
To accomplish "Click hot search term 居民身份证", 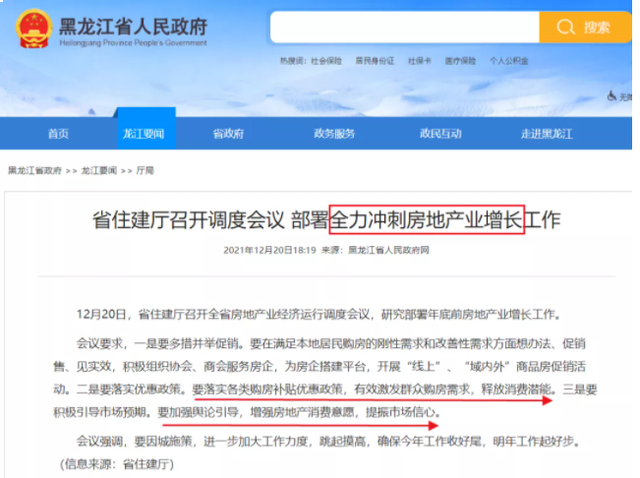I will coord(375,61).
